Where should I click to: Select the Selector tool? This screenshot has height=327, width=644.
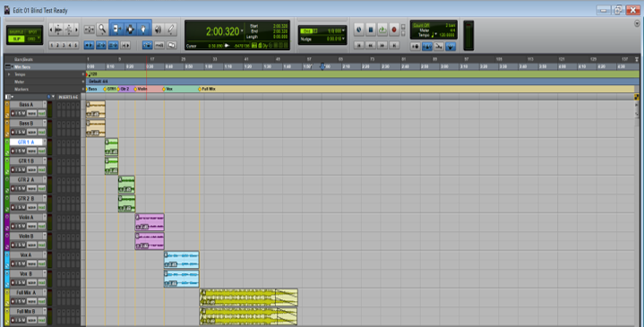tap(130, 30)
